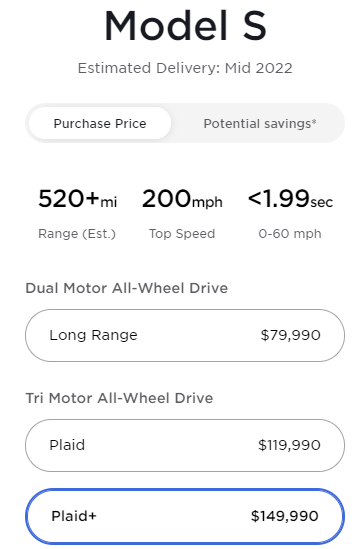Click the $79,990 Long Range price
This screenshot has width=362, height=549.
291,335
